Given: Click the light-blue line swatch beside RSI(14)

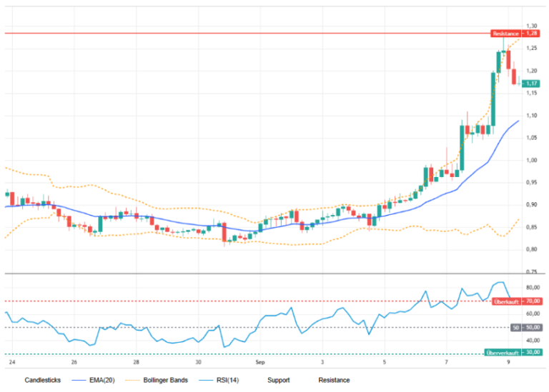Looking at the screenshot, I should [x=206, y=381].
